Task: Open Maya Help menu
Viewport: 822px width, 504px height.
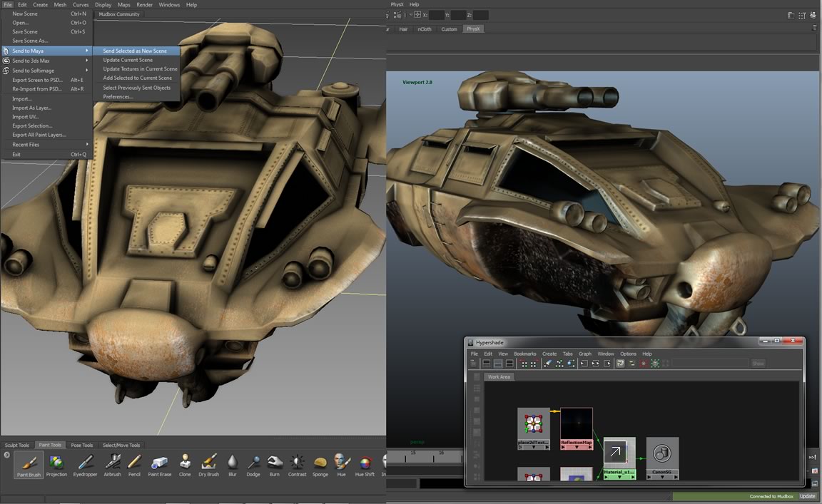Action: click(x=414, y=5)
